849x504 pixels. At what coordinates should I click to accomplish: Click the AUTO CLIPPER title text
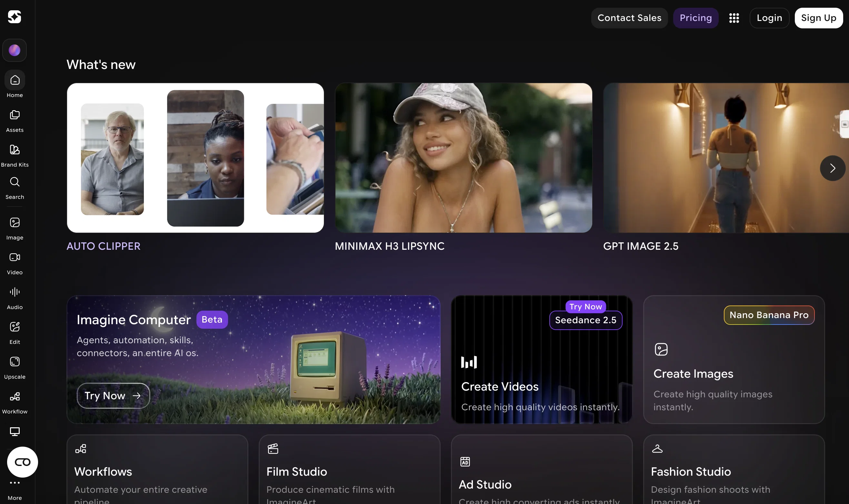(x=103, y=246)
